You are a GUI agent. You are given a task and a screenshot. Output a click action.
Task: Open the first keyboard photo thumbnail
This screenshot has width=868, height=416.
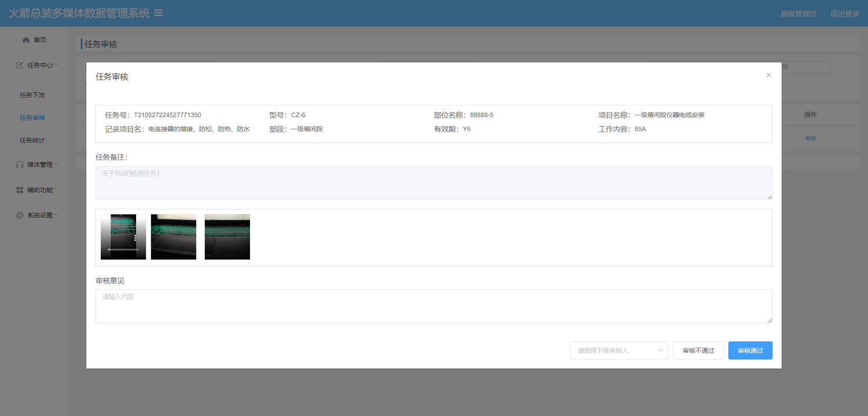click(123, 237)
